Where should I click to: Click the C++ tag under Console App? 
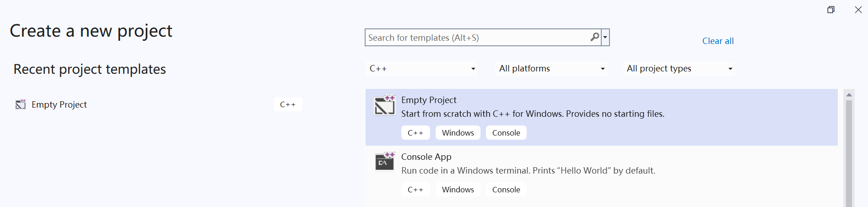point(415,190)
